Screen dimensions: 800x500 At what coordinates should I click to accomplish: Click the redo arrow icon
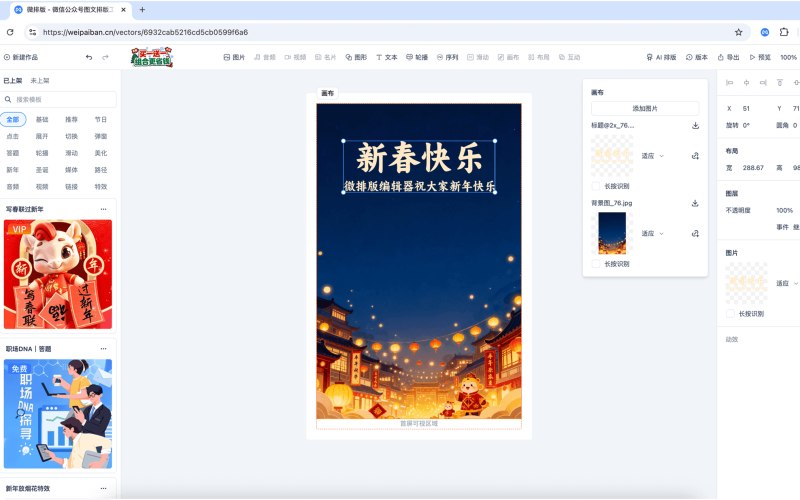click(x=106, y=57)
